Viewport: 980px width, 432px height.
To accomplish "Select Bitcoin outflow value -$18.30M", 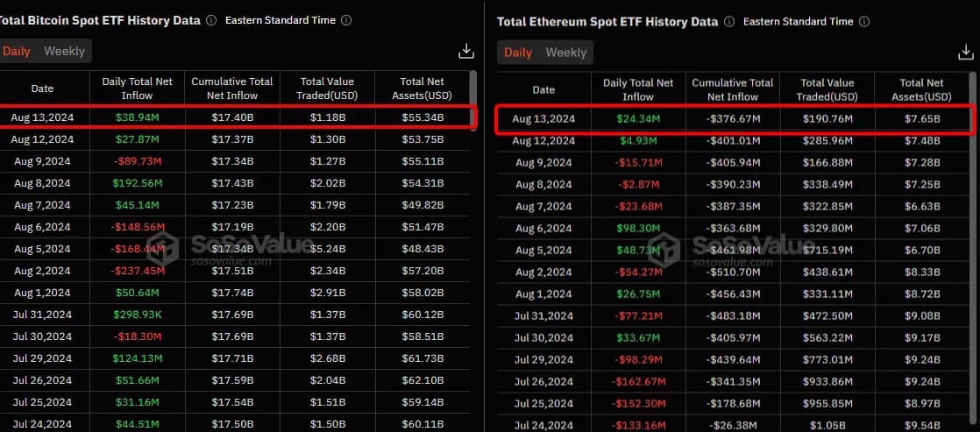I will 137,336.
